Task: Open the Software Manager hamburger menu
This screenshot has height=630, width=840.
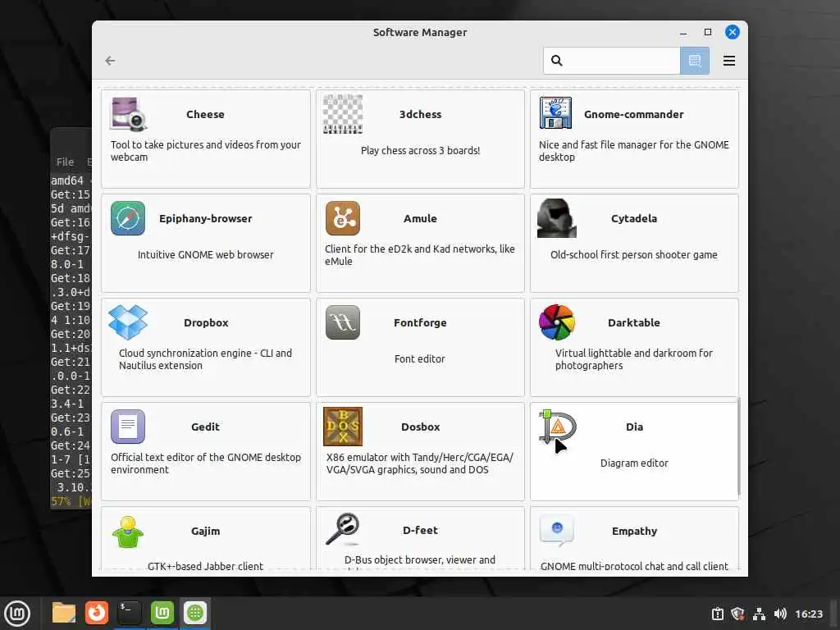Action: coord(728,61)
